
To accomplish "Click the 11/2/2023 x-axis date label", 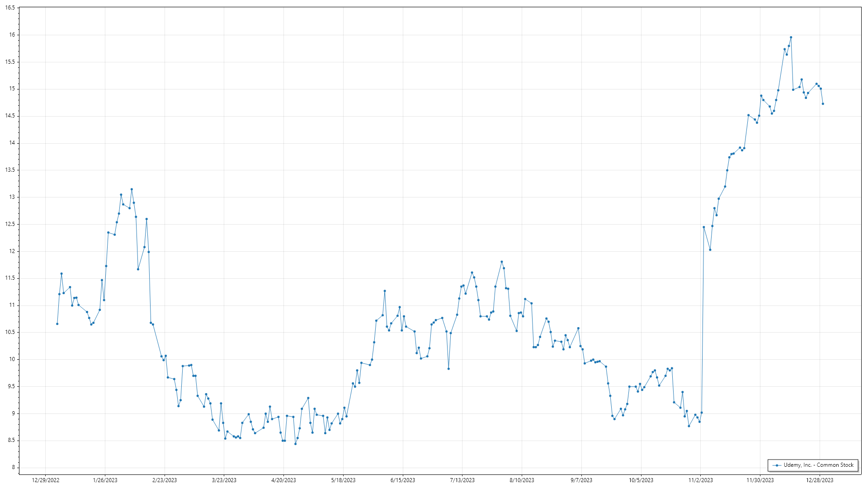I will coord(700,480).
